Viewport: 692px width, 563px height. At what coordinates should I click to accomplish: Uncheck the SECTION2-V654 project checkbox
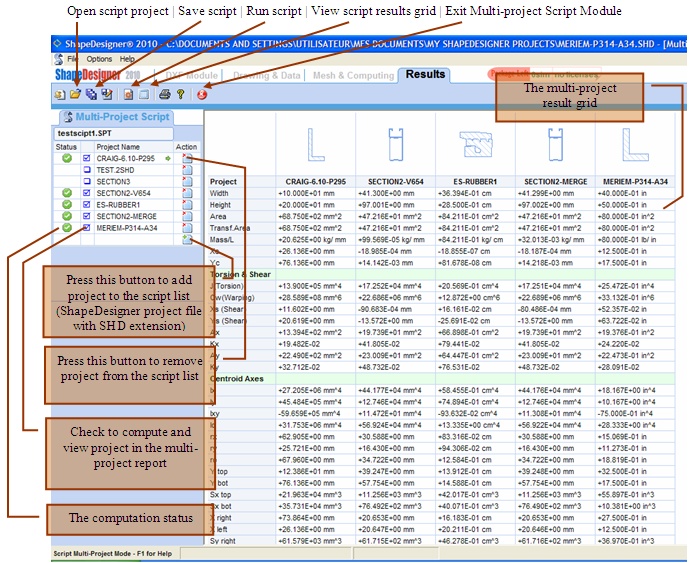click(x=87, y=193)
